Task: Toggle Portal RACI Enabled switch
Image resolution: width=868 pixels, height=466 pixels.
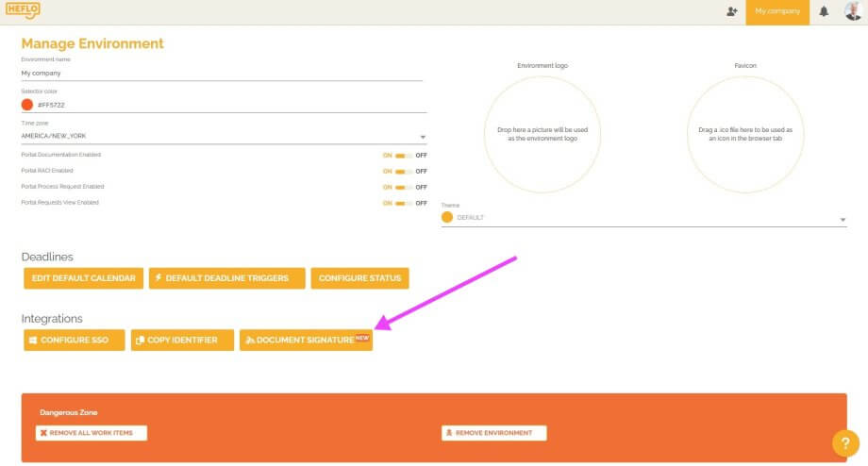Action: coord(404,172)
